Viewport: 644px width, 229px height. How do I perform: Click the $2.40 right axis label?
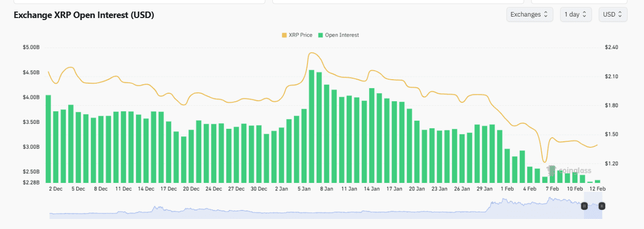pos(611,48)
